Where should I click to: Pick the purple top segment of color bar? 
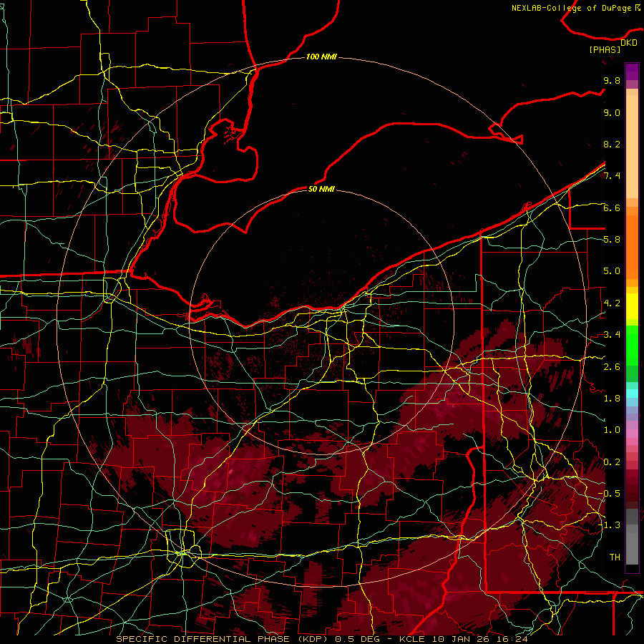(x=632, y=72)
